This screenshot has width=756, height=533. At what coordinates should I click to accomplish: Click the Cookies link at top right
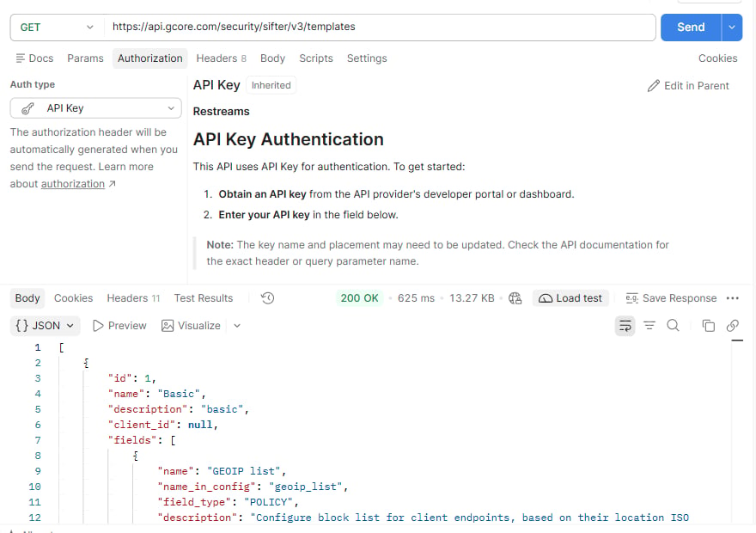(x=717, y=58)
